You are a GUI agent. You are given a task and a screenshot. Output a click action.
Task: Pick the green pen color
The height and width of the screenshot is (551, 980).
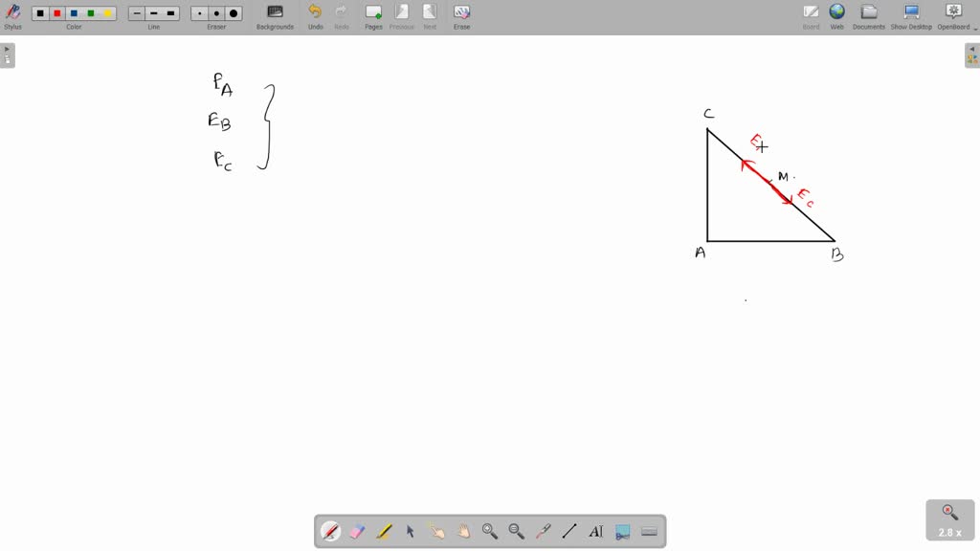[x=90, y=12]
